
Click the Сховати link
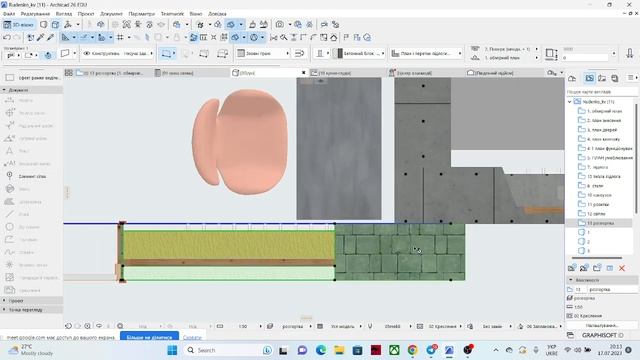(x=192, y=338)
